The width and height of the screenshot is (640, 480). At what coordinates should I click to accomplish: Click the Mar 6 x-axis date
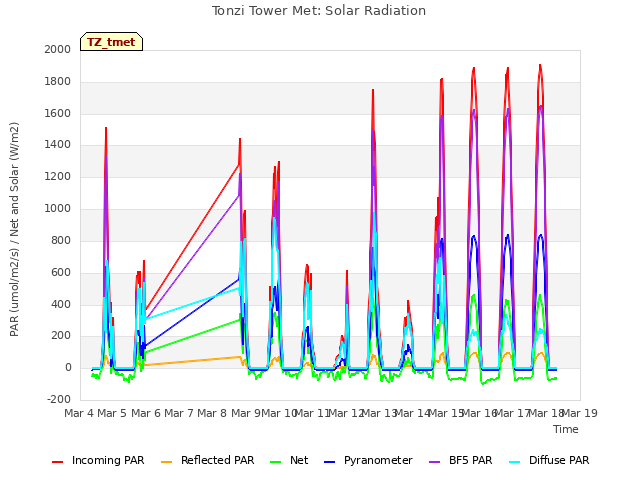(x=146, y=413)
